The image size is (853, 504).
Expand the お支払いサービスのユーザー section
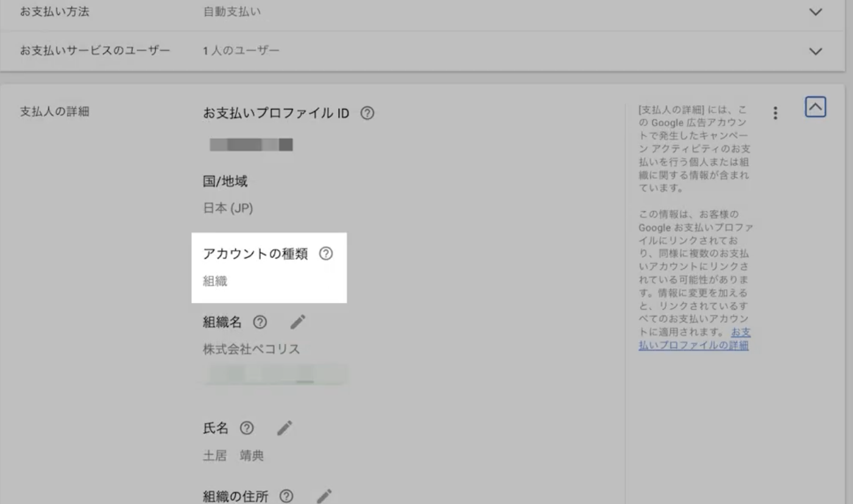816,51
